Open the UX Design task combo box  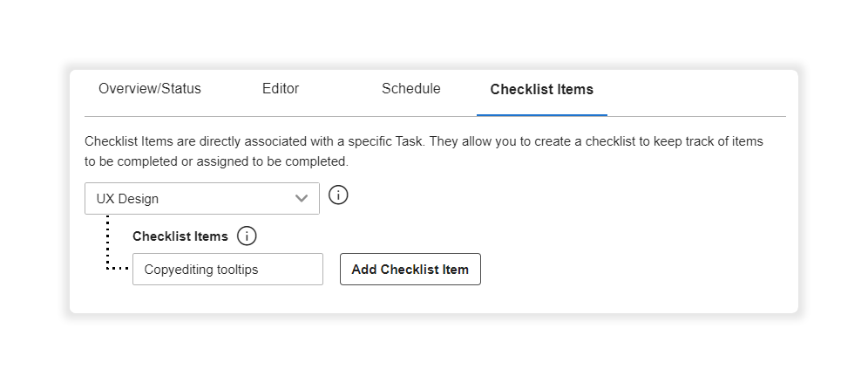(x=201, y=198)
